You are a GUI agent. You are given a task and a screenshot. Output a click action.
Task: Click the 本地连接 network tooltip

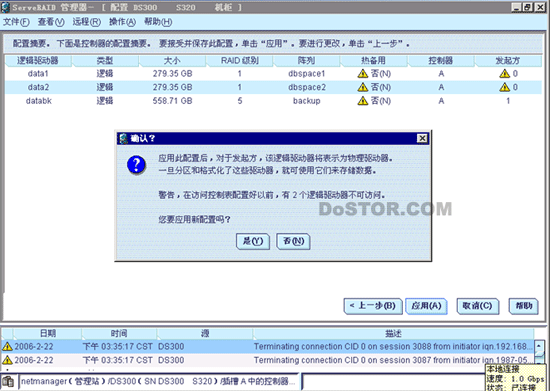click(x=516, y=378)
